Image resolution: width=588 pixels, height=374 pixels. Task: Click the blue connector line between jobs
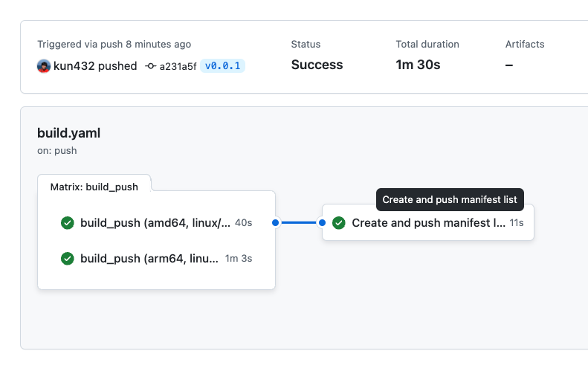pyautogui.click(x=299, y=223)
